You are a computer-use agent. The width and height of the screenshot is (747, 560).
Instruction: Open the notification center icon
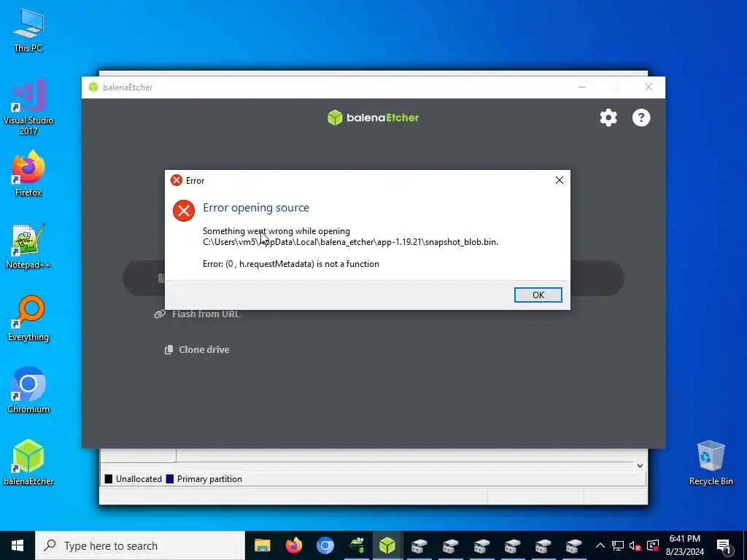coord(724,546)
